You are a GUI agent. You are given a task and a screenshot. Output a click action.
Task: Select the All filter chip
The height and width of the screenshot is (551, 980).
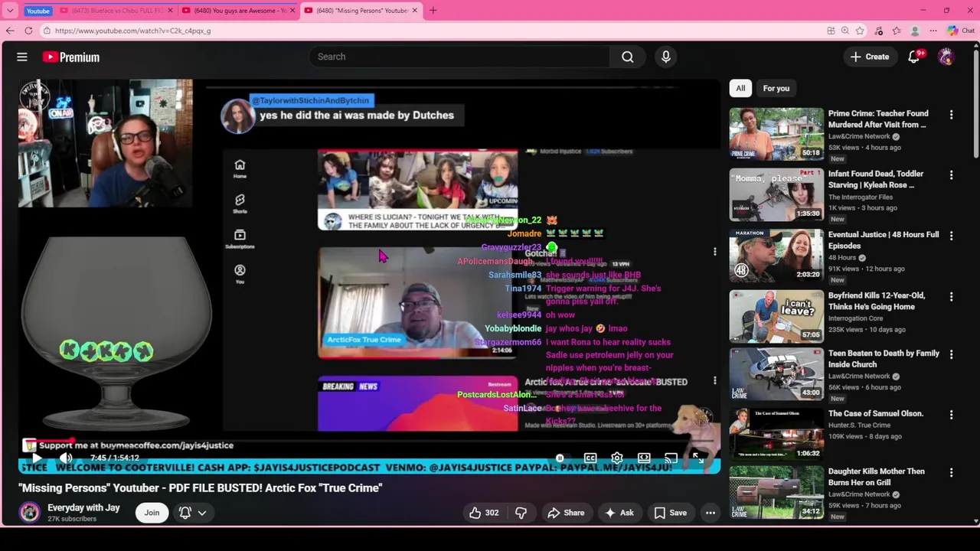(740, 88)
